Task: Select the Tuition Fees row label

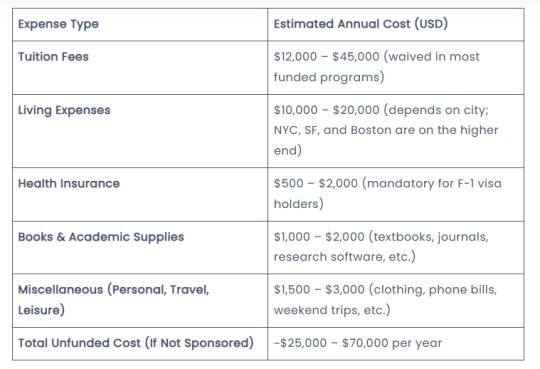Action: pos(53,57)
